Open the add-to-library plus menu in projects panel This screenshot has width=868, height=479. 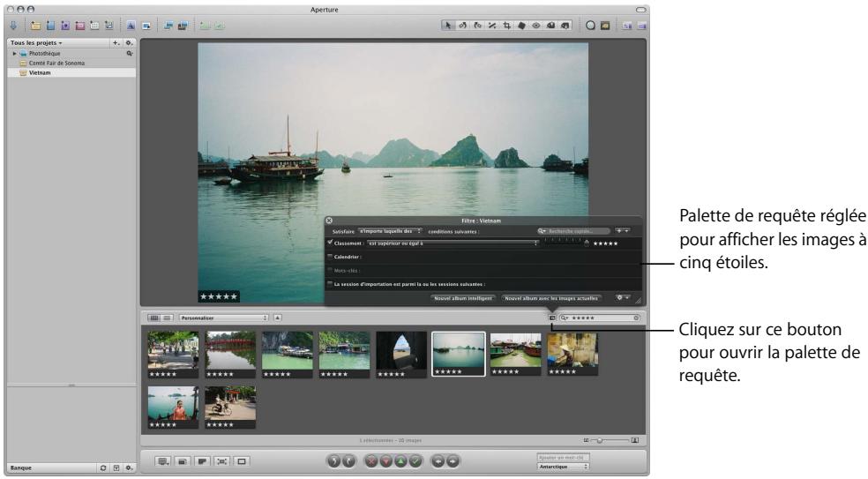click(116, 42)
